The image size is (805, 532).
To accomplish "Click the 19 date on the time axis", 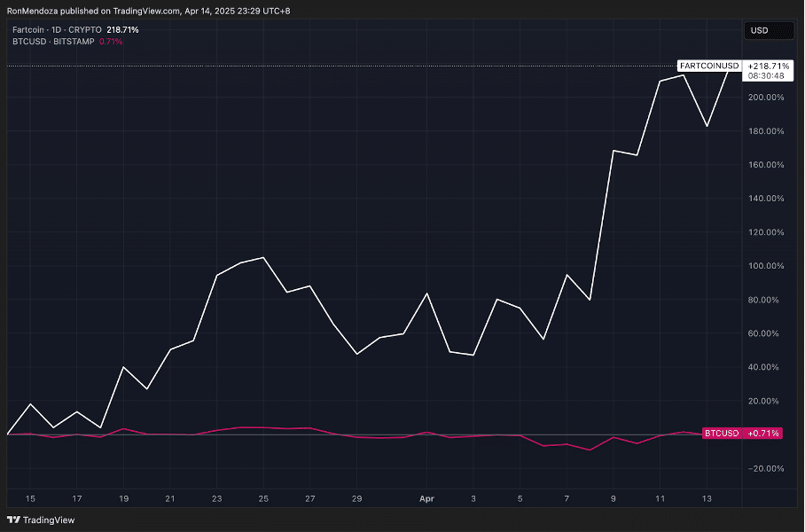I will 124,498.
